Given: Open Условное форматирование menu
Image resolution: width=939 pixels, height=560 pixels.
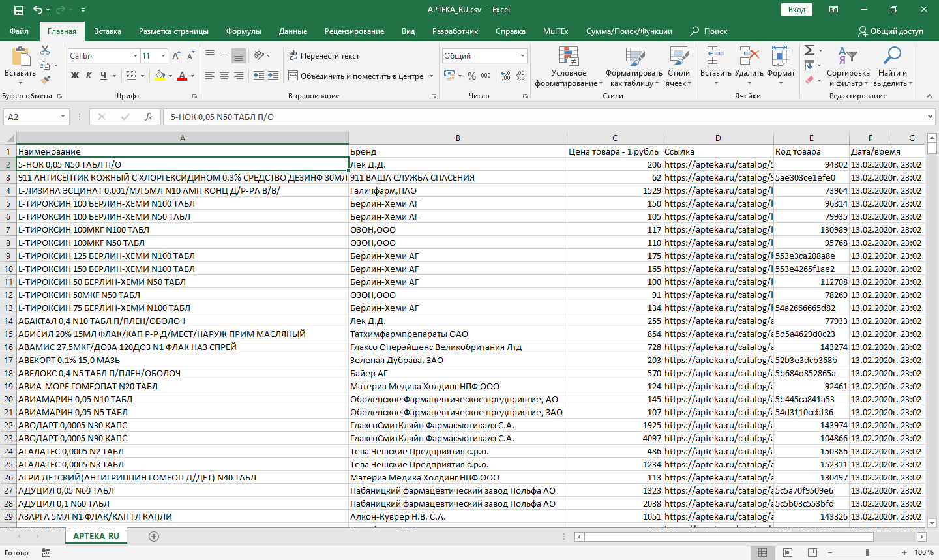Looking at the screenshot, I should tap(569, 67).
